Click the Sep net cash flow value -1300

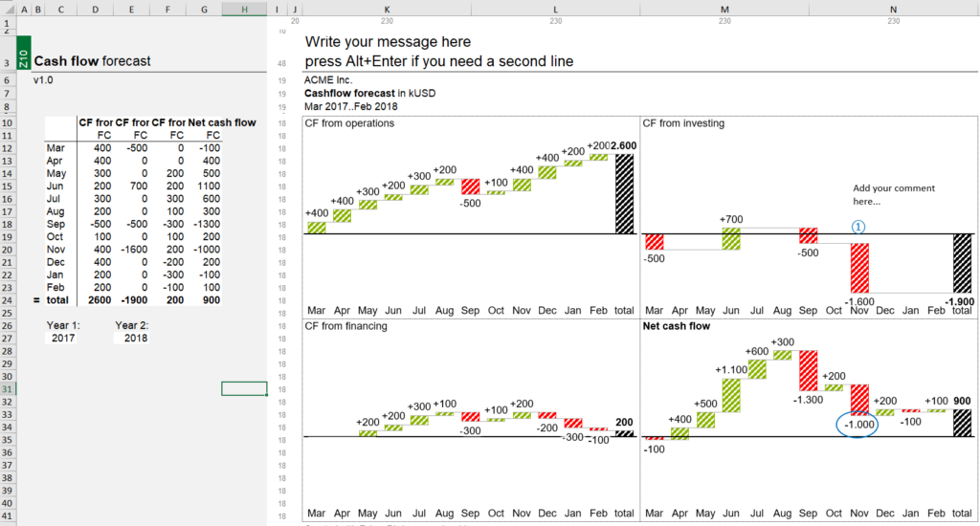point(205,224)
